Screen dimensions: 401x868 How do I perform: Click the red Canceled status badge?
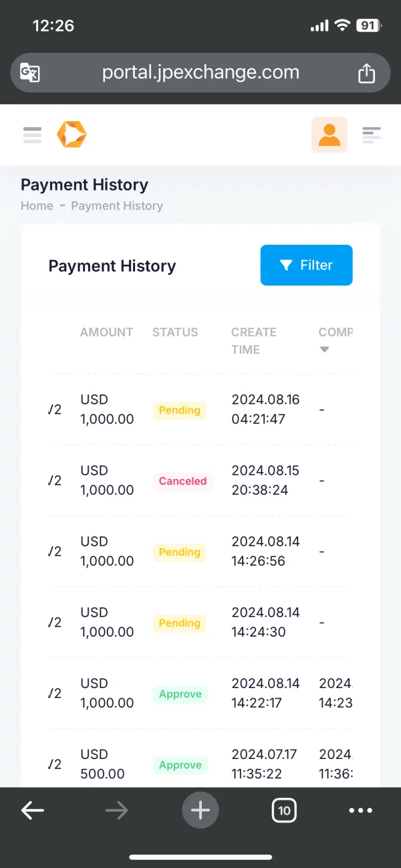pos(182,481)
